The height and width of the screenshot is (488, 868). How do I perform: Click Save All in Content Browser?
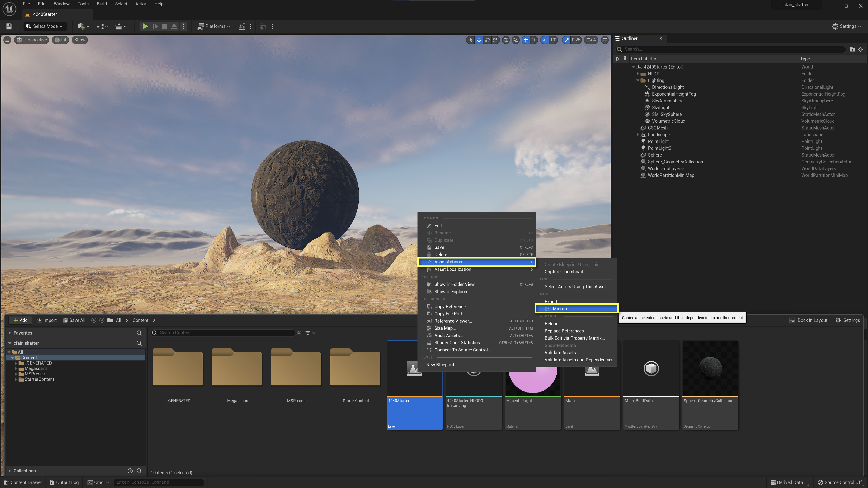(74, 320)
